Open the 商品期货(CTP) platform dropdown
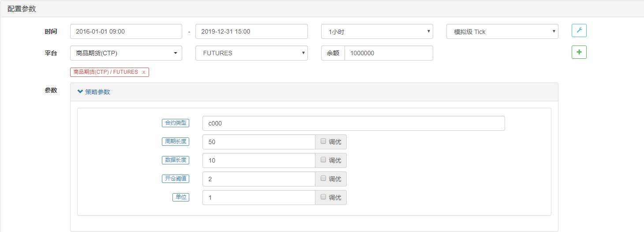Viewport: 644px width, 232px height. [x=126, y=53]
